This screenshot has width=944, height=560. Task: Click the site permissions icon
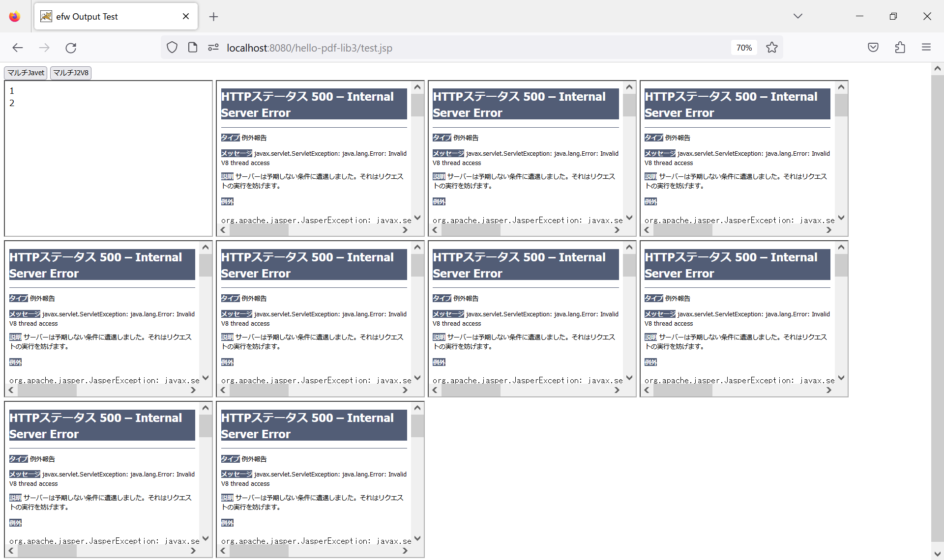pos(213,48)
